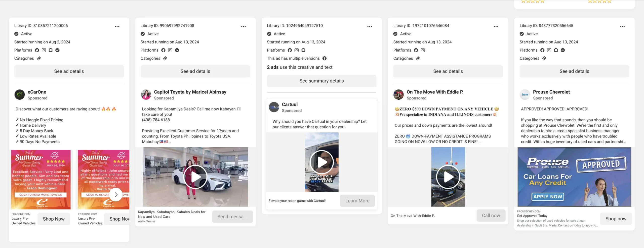
Task: Click the Active checkmark on the Eddie P. ad
Action: [x=395, y=33]
